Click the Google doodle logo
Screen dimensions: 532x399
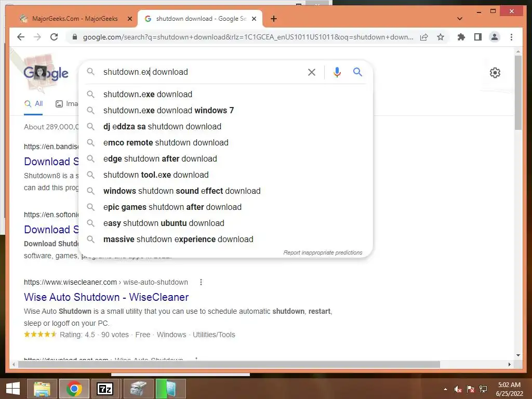coord(46,73)
